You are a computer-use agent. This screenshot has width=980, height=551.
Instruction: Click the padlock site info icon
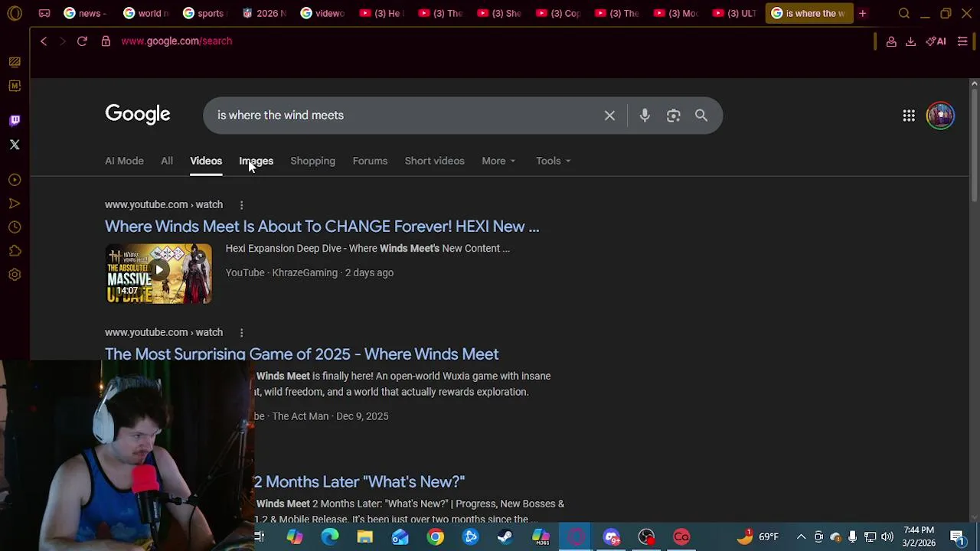point(106,41)
